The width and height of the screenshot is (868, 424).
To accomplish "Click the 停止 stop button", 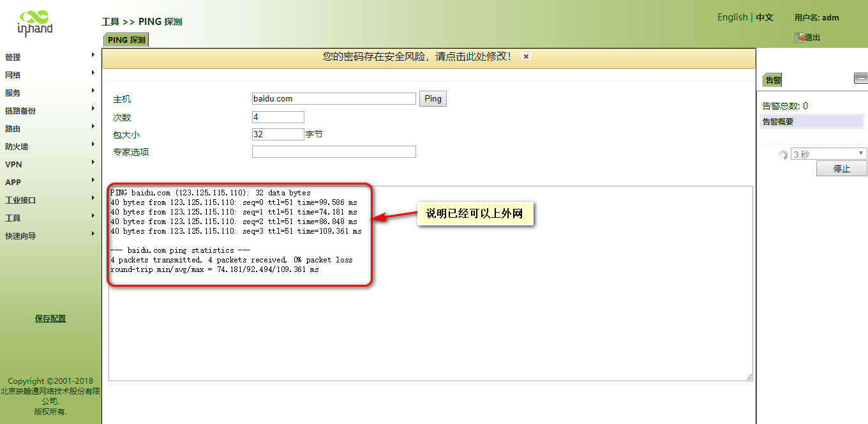I will click(841, 169).
